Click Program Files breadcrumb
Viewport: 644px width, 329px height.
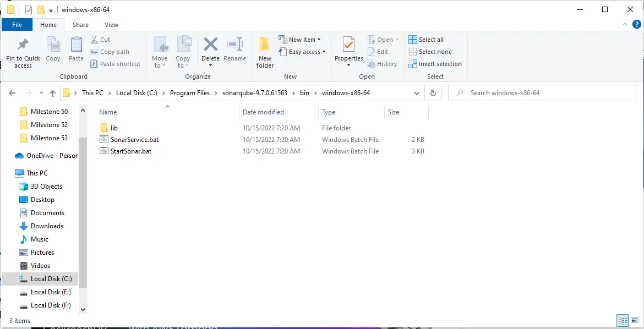190,93
